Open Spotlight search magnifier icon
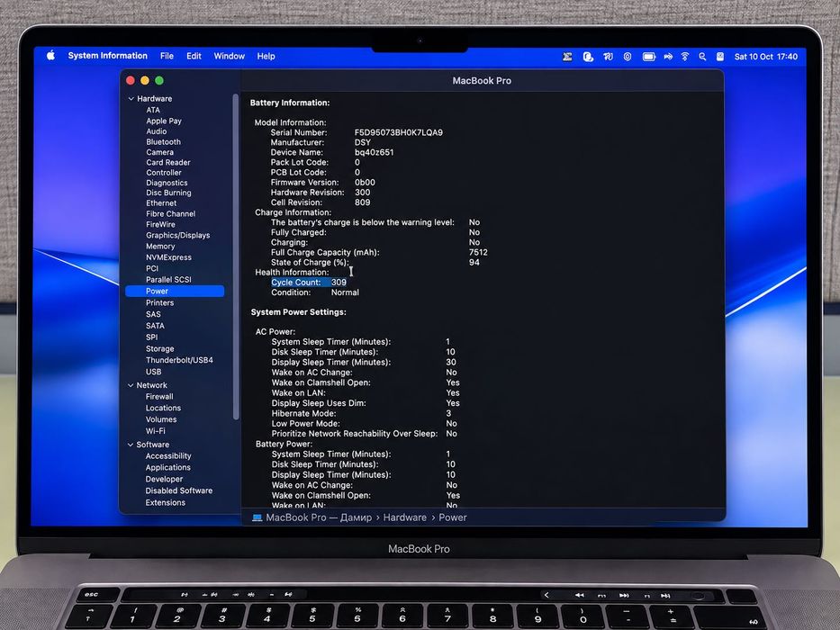 coord(702,56)
